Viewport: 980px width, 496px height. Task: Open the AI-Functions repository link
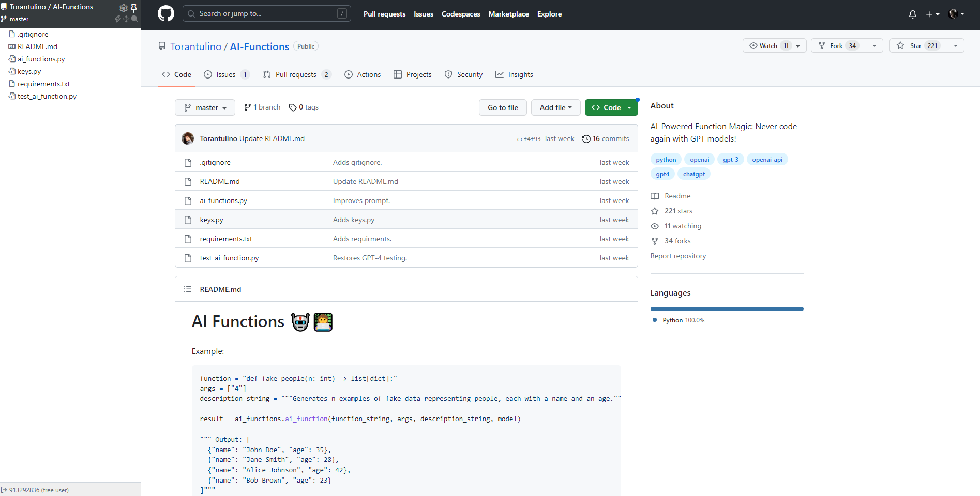click(259, 47)
